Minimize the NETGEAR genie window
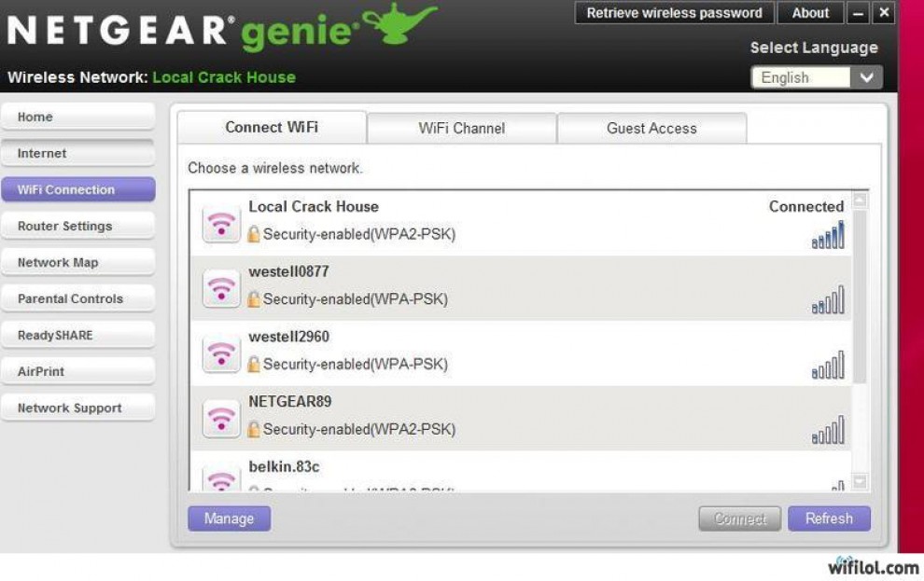 click(x=858, y=13)
